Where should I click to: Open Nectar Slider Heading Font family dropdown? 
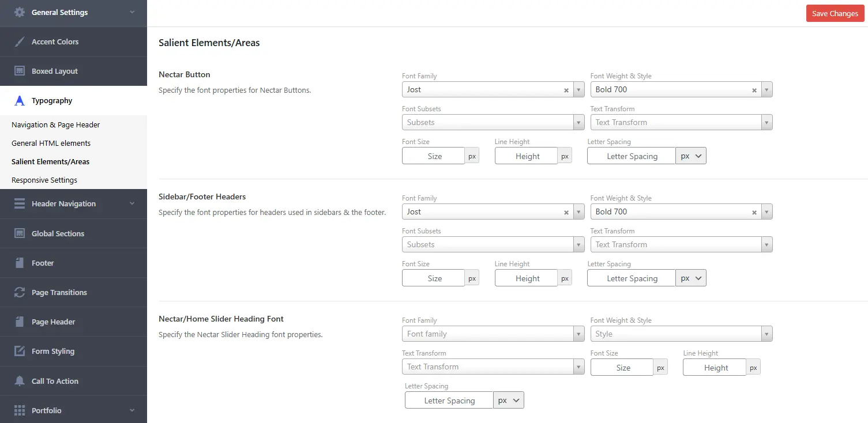tap(493, 334)
